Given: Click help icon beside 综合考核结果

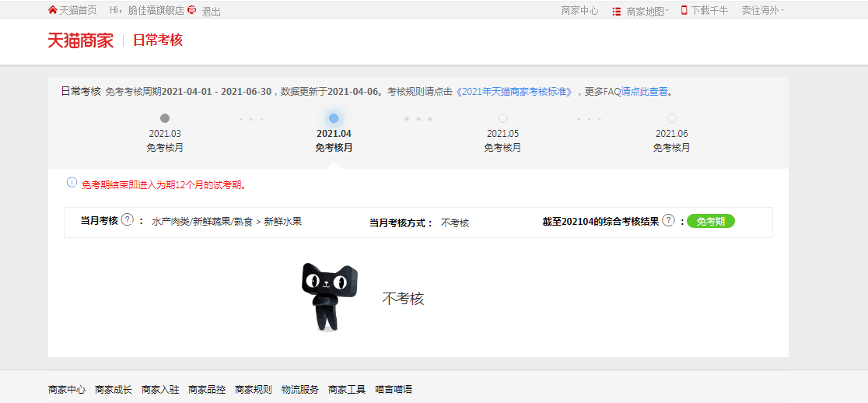Looking at the screenshot, I should pyautogui.click(x=668, y=221).
